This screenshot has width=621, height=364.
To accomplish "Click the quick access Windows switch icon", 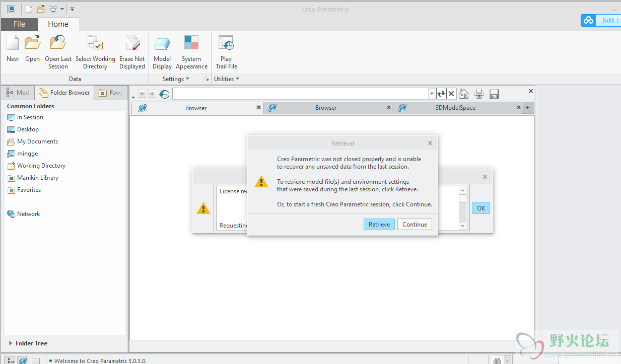I will click(52, 9).
